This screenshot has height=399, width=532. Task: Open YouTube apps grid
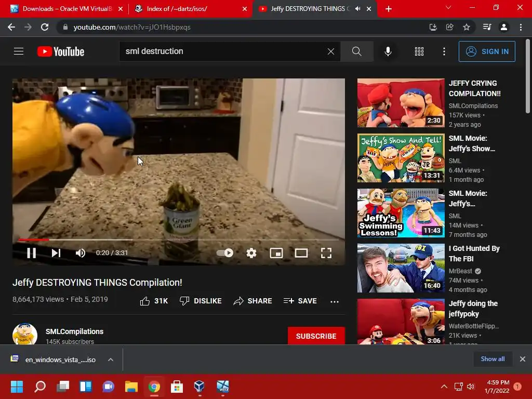click(419, 51)
